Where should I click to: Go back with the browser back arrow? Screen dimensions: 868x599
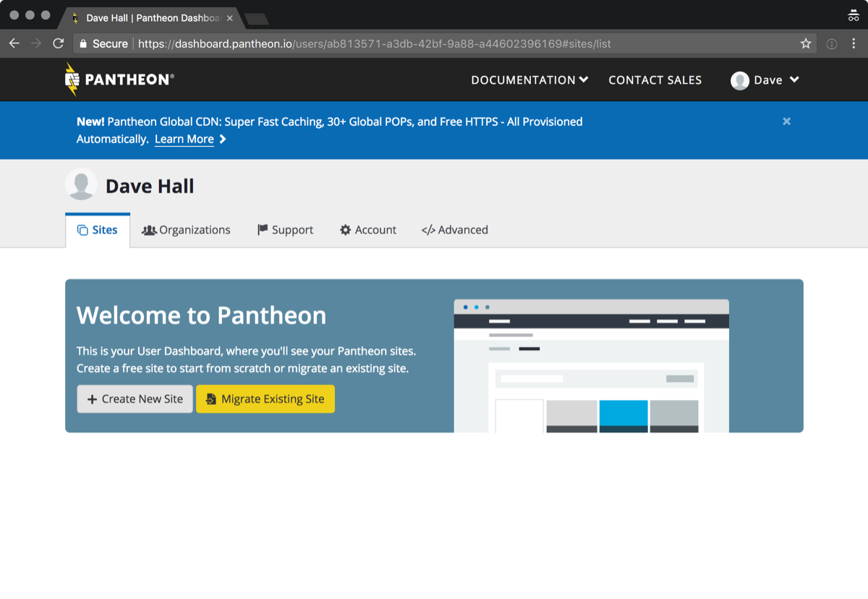[14, 44]
